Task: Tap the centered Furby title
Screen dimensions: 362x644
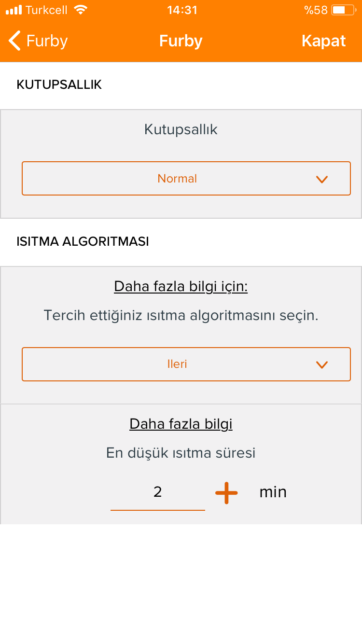Action: click(x=181, y=41)
